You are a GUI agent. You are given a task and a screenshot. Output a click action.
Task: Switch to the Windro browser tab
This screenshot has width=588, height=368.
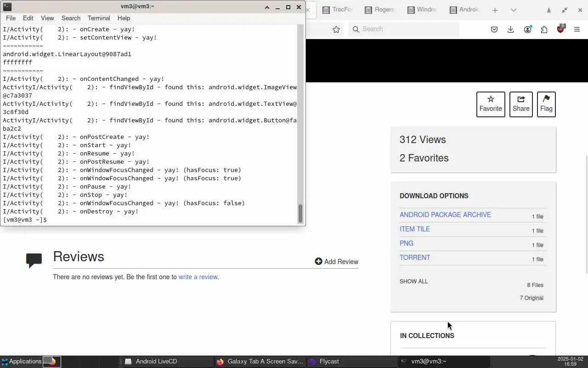422,10
